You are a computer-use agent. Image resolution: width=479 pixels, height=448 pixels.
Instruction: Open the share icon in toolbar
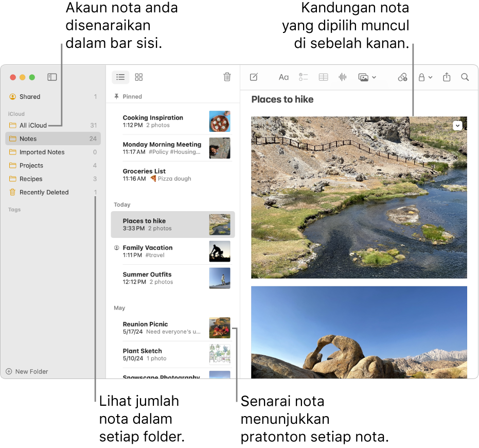[x=447, y=77]
